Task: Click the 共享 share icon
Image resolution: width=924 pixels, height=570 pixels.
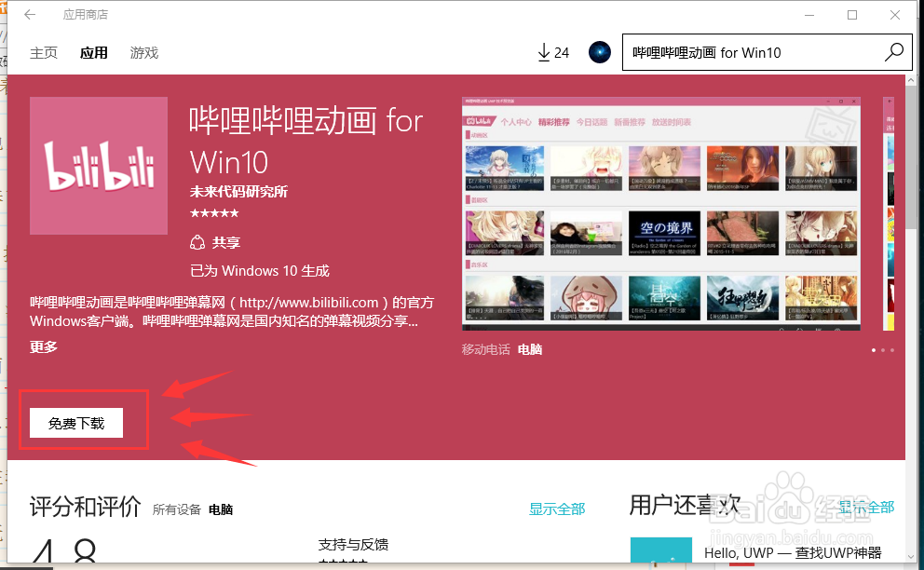Action: (196, 241)
